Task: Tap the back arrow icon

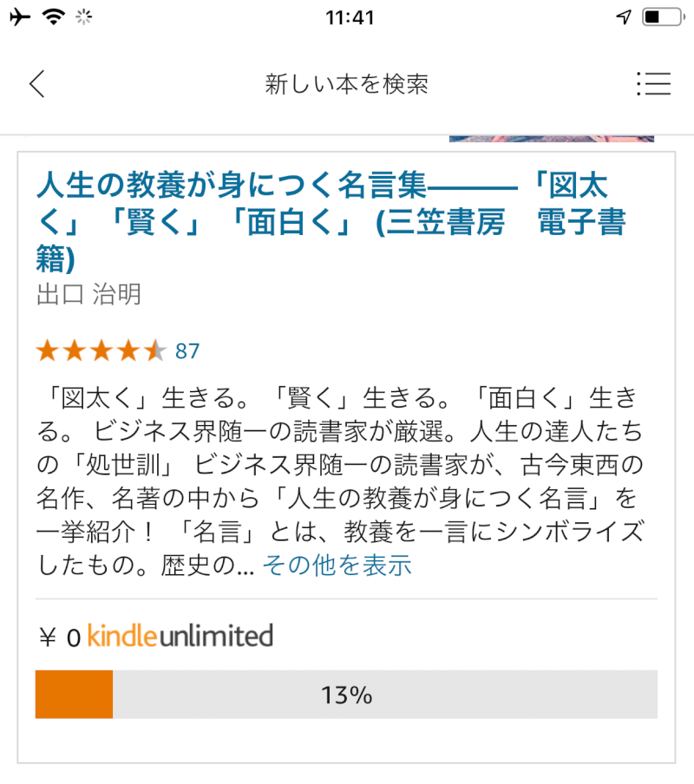Action: click(36, 84)
